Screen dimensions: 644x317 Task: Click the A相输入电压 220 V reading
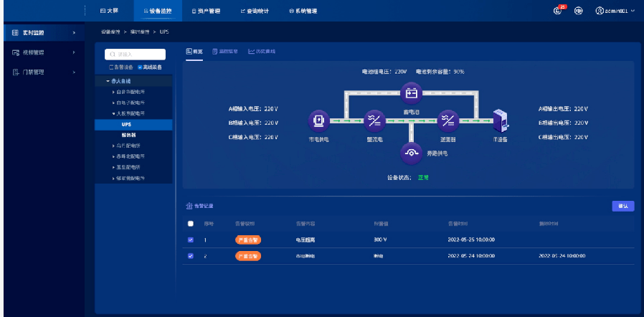click(253, 109)
